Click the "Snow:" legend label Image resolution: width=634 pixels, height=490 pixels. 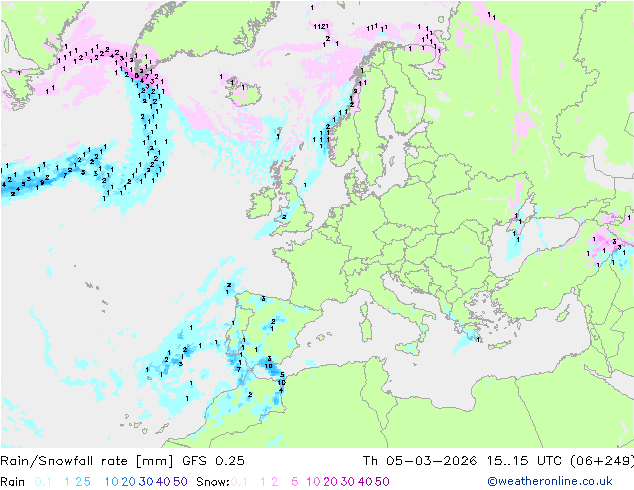tap(213, 482)
